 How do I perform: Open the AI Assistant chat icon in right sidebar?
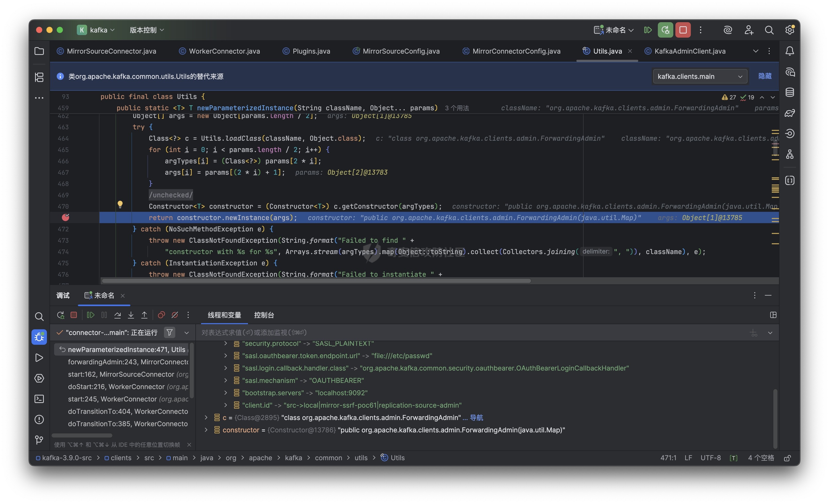click(790, 72)
